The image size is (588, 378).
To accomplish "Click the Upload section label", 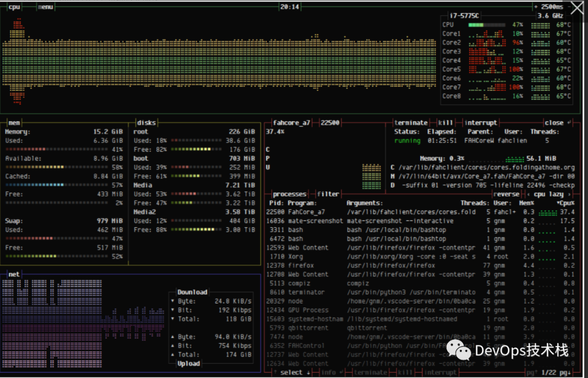I will click(x=188, y=363).
